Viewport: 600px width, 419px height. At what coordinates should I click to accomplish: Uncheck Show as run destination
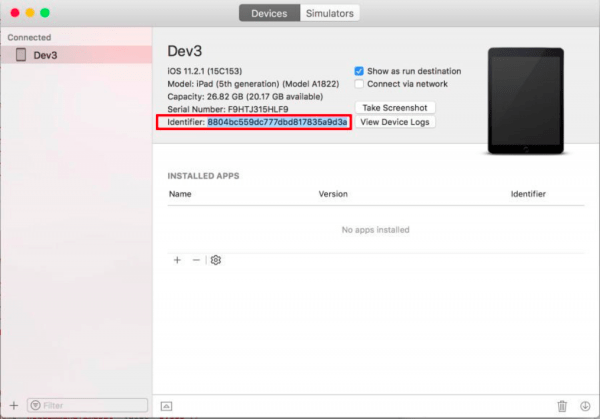pos(359,71)
